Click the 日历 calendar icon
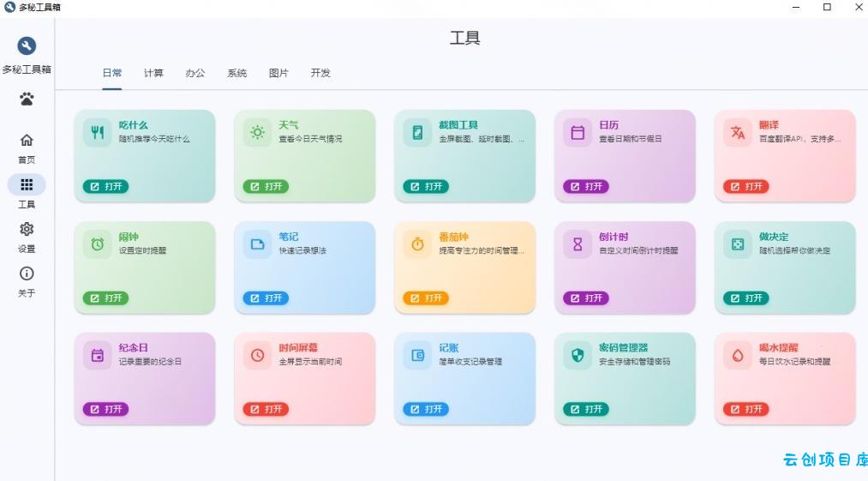Image resolution: width=868 pixels, height=481 pixels. click(578, 132)
